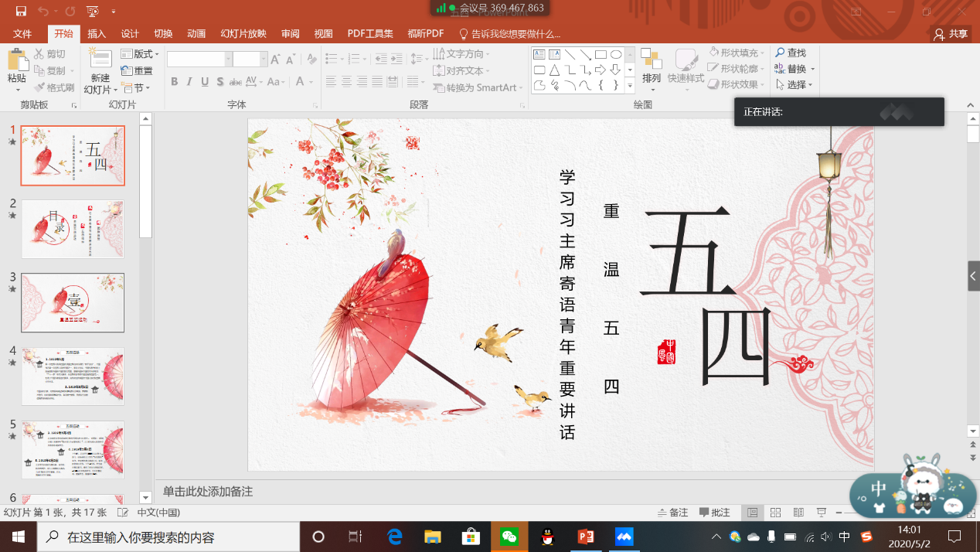Image resolution: width=980 pixels, height=552 pixels.
Task: Click the Format Painter (格式刷) button
Action: click(53, 87)
